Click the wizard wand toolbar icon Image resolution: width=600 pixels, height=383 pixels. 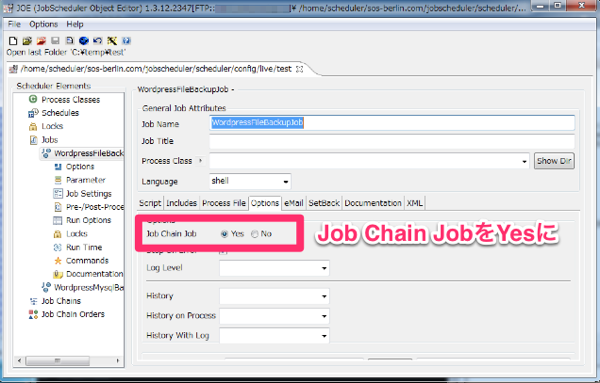point(112,41)
